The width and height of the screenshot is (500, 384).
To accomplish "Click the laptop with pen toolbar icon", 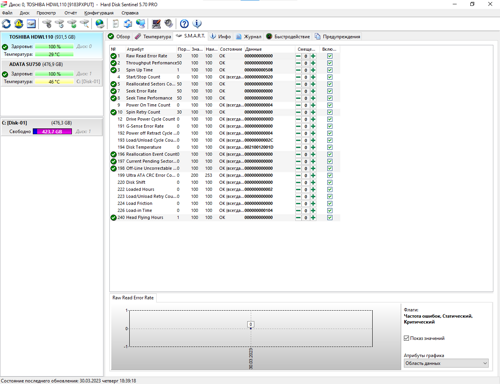I will tap(156, 24).
